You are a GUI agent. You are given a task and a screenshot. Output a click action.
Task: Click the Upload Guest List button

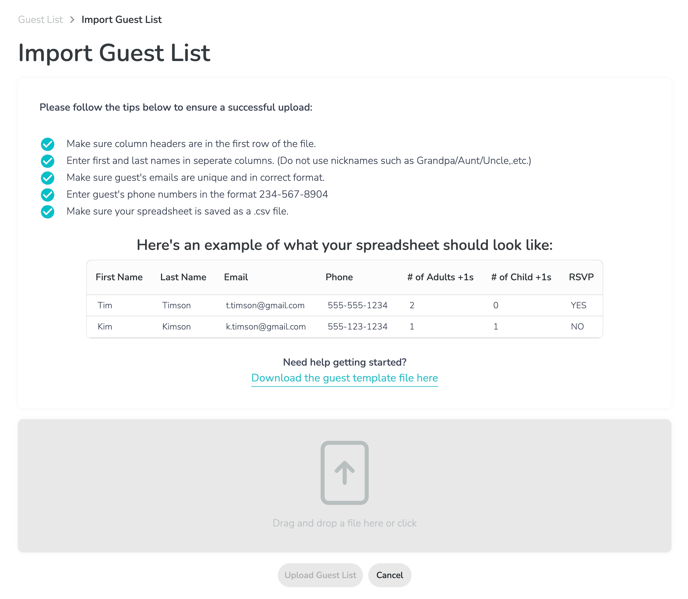[x=320, y=575]
